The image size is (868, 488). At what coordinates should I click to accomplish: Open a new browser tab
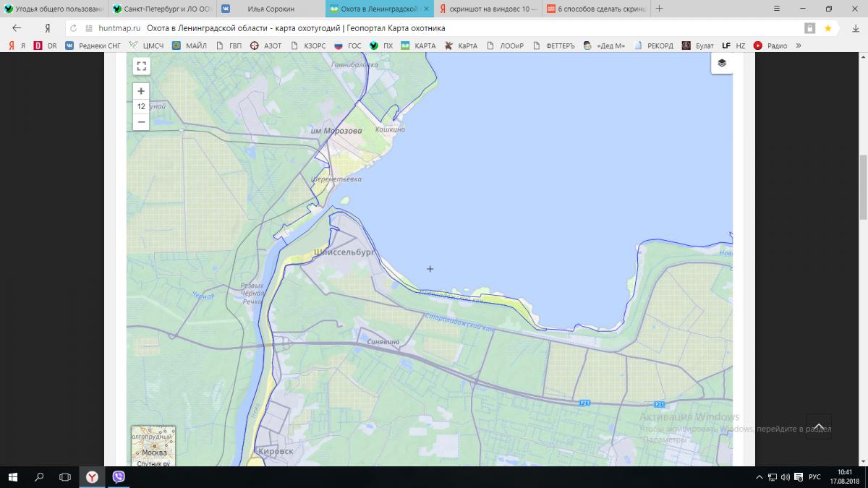point(659,9)
